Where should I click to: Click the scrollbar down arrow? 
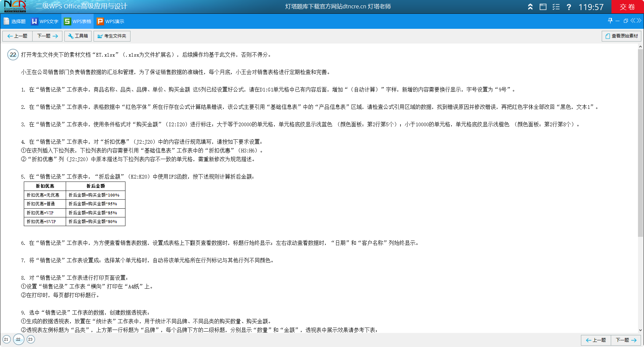pos(640,330)
